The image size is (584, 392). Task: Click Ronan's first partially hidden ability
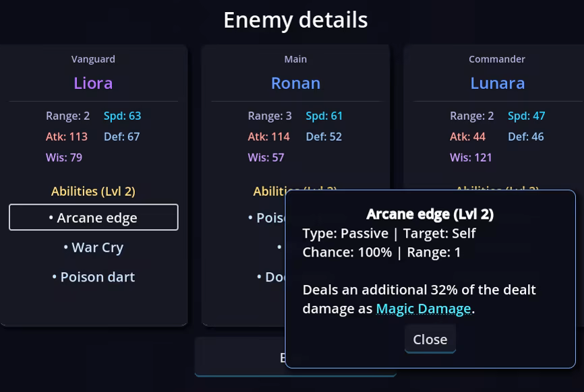(x=267, y=218)
